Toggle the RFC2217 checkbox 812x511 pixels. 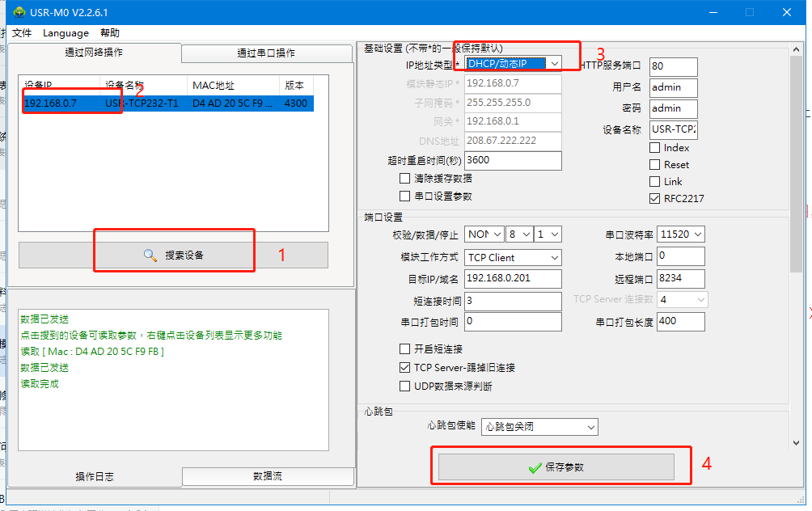click(x=655, y=198)
